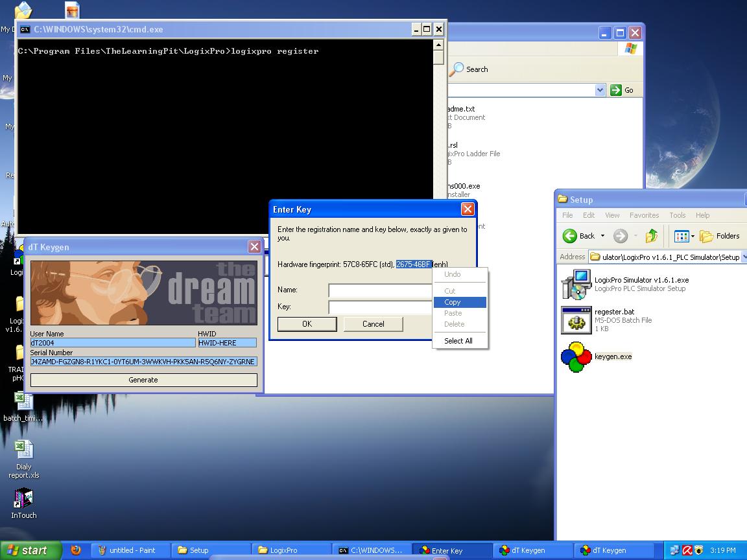This screenshot has width=747, height=560.
Task: Open the Views icon in Setup toolbar
Action: (x=682, y=236)
